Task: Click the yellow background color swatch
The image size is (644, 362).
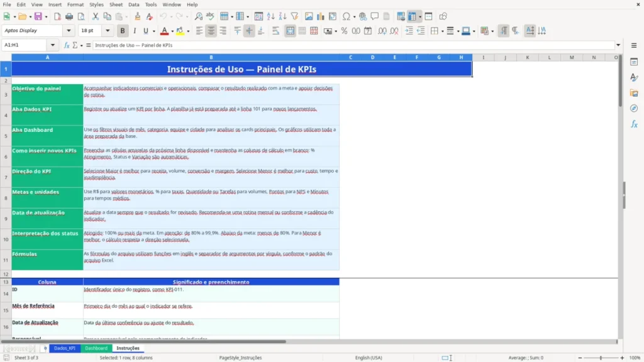Action: coord(180,31)
